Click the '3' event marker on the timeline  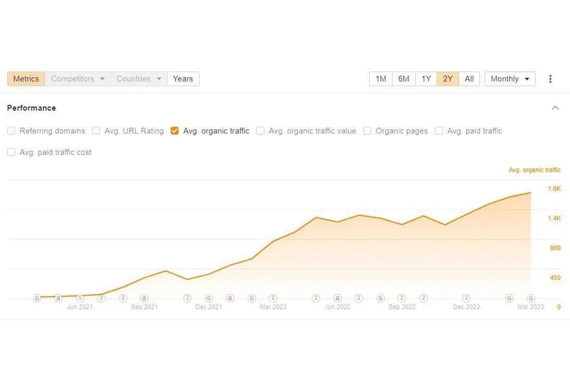(187, 298)
